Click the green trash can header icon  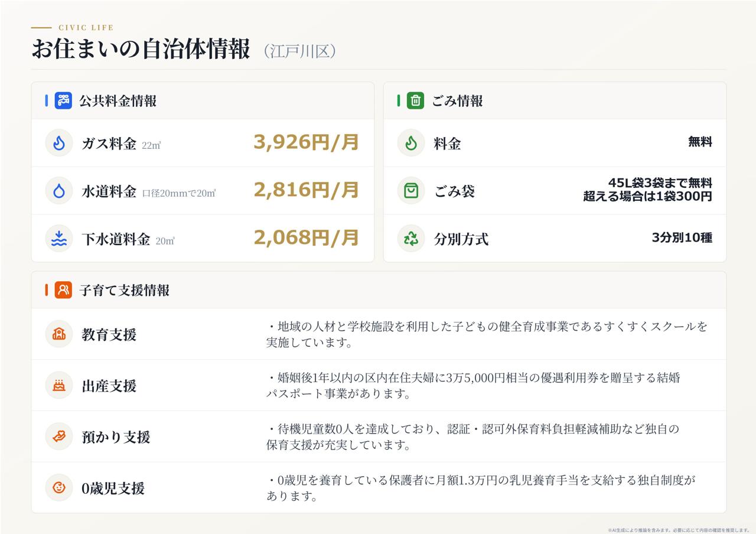[x=415, y=100]
